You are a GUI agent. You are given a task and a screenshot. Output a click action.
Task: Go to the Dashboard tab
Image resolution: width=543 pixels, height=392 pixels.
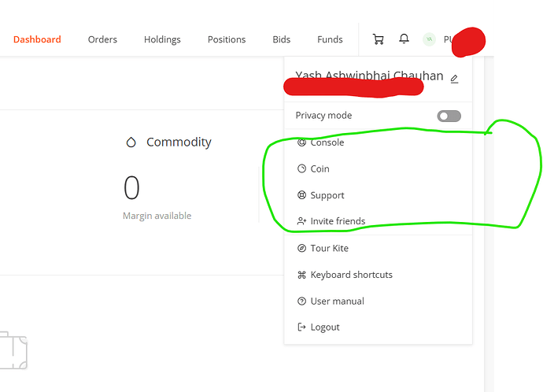pos(37,39)
